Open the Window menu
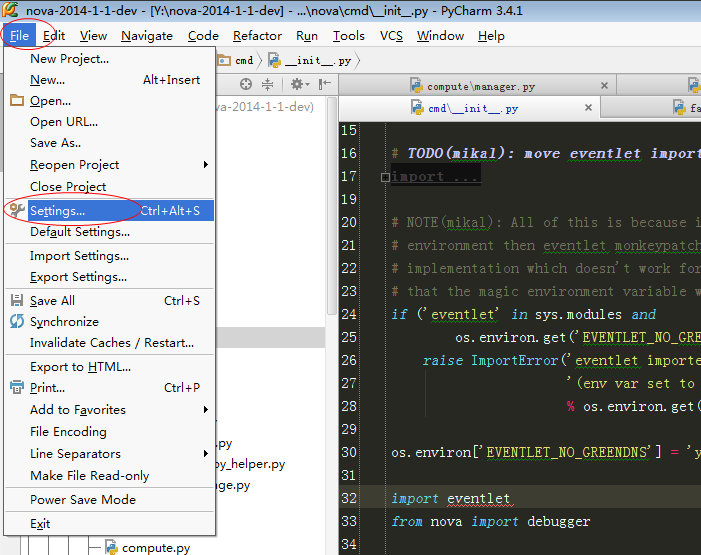Image resolution: width=701 pixels, height=555 pixels. tap(440, 36)
